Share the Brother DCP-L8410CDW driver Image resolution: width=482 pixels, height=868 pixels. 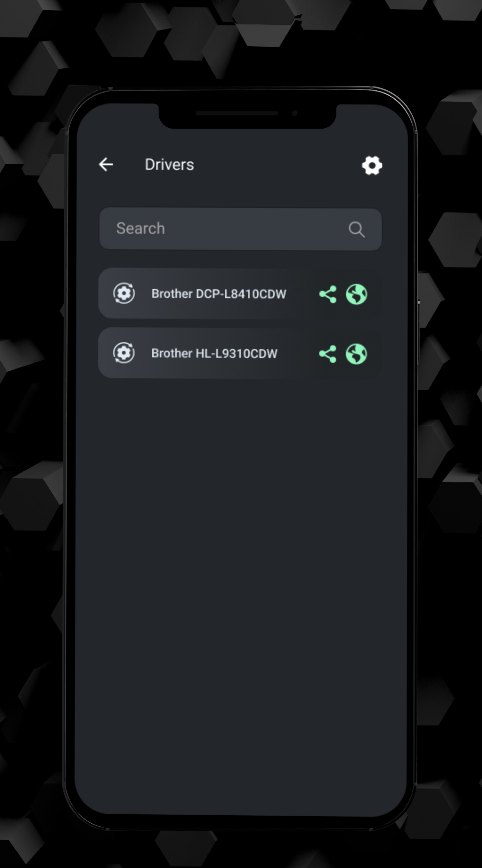[328, 294]
